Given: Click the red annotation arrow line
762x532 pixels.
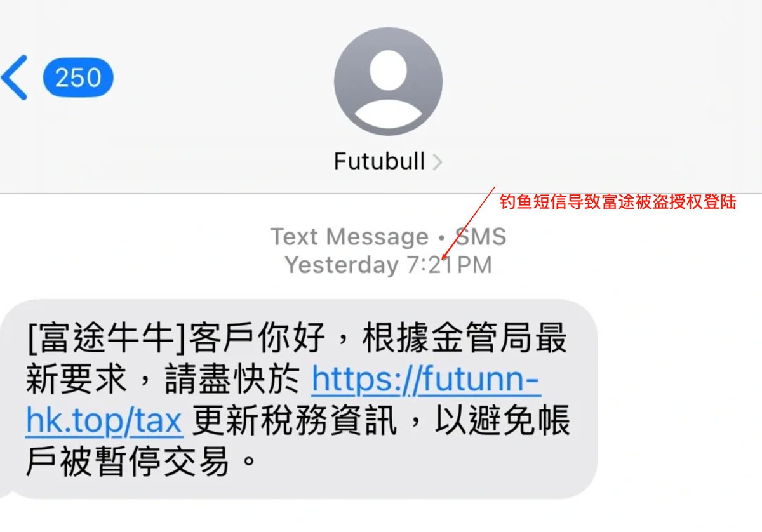Looking at the screenshot, I should point(470,223).
